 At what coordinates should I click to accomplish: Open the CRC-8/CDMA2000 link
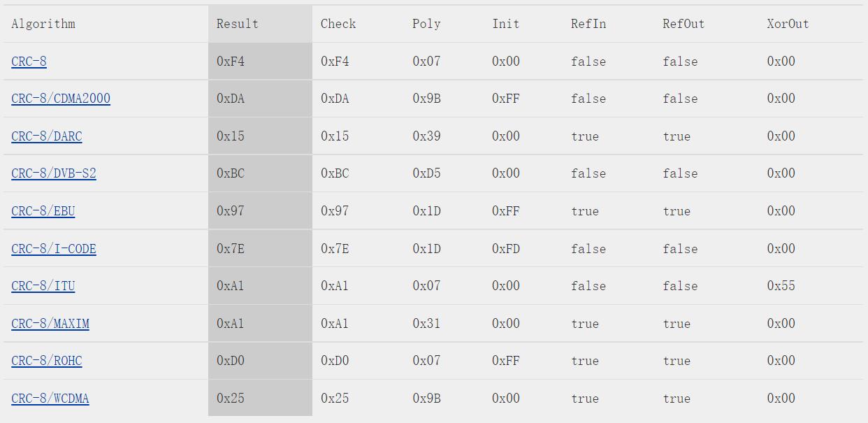[61, 99]
